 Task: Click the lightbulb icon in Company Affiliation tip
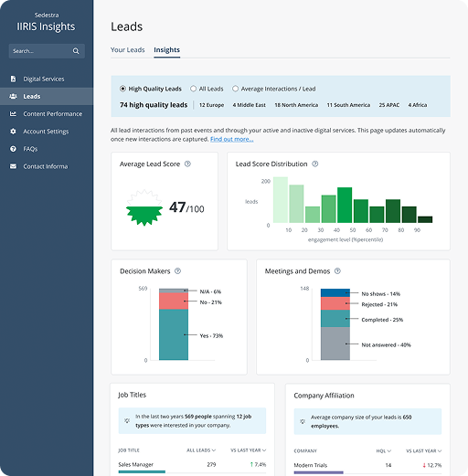coord(303,421)
